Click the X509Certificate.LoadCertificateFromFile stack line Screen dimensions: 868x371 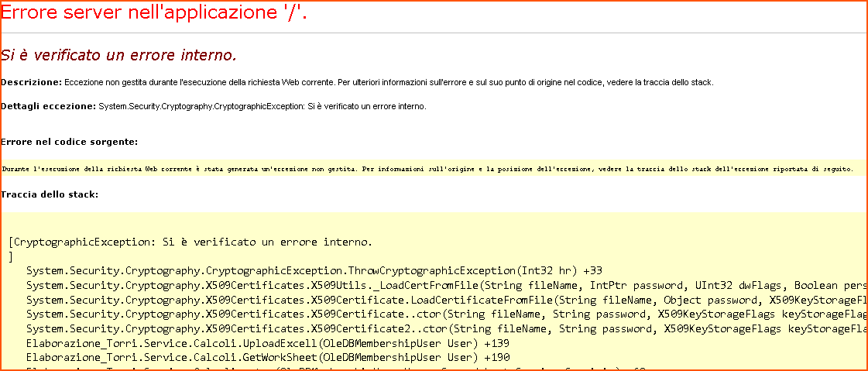click(446, 300)
